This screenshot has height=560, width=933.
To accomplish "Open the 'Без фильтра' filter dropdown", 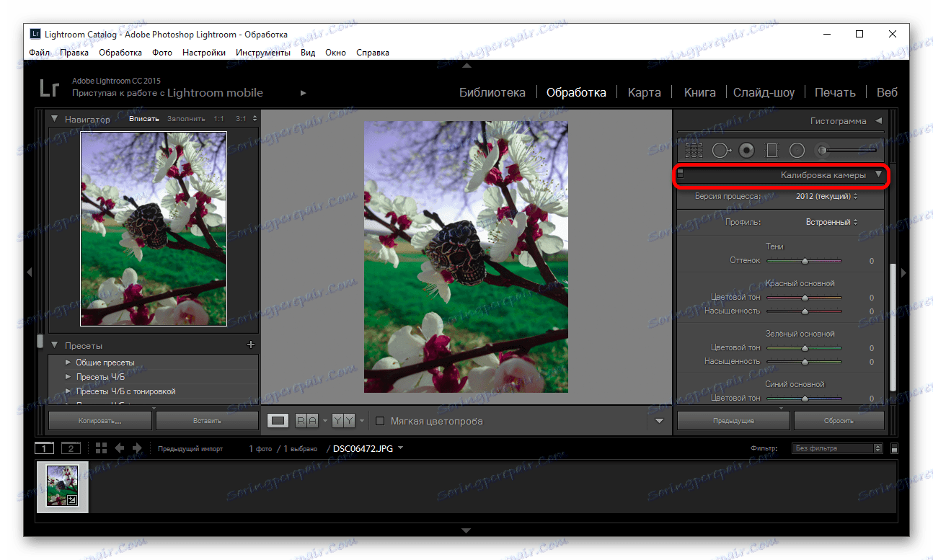I will (x=837, y=448).
